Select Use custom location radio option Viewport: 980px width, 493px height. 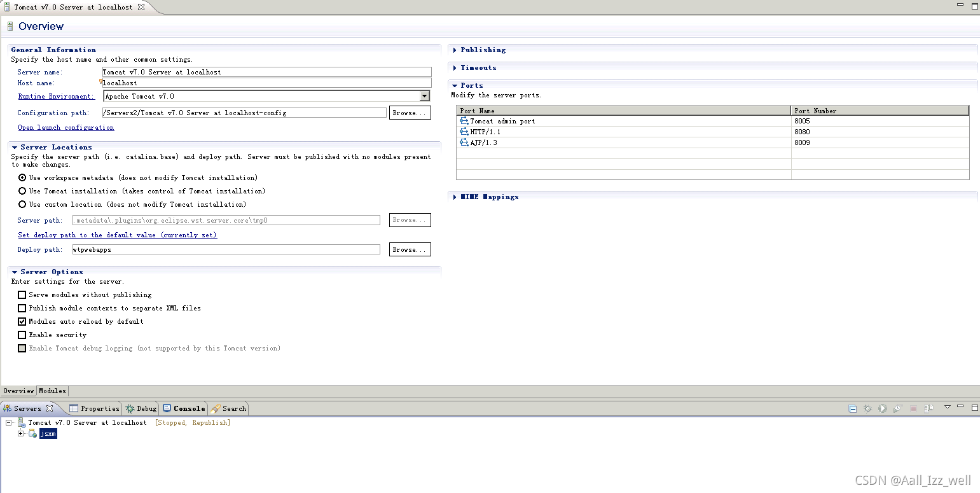click(22, 204)
